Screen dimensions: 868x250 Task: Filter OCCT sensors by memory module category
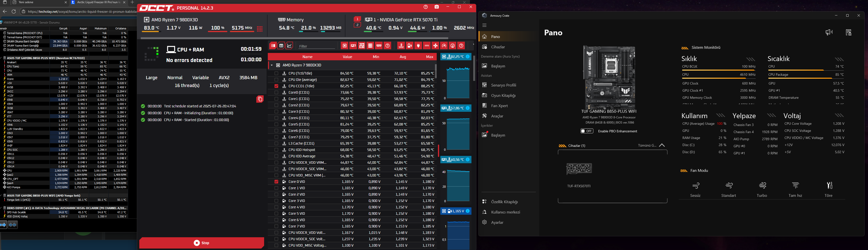379,46
